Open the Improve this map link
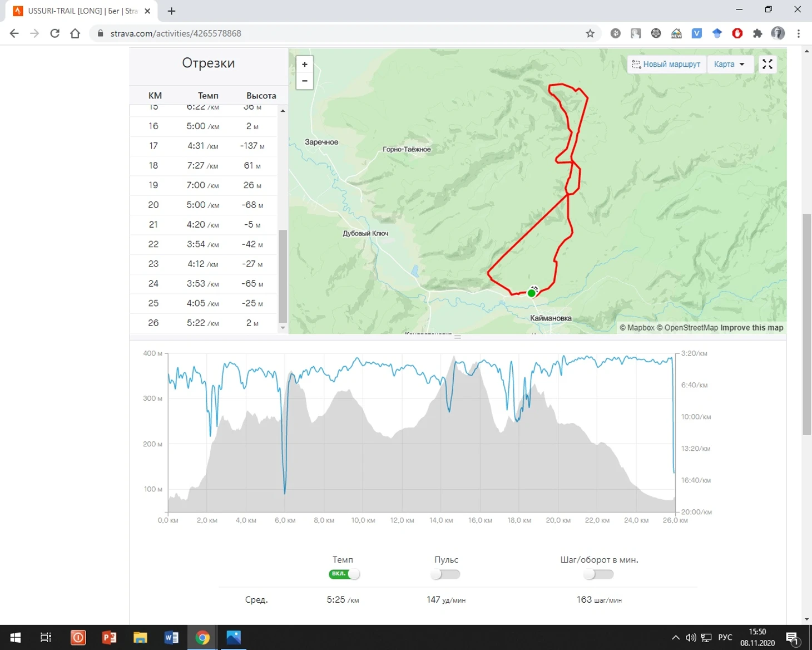 (x=751, y=328)
